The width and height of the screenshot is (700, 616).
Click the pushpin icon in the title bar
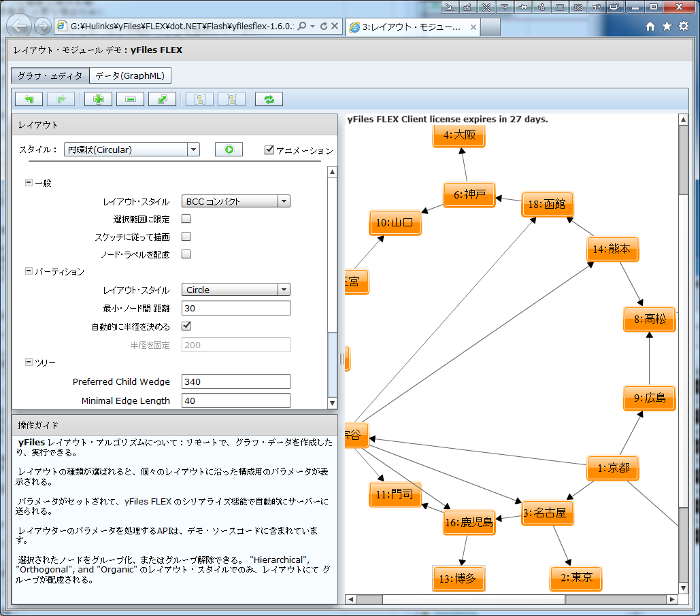pos(522,7)
